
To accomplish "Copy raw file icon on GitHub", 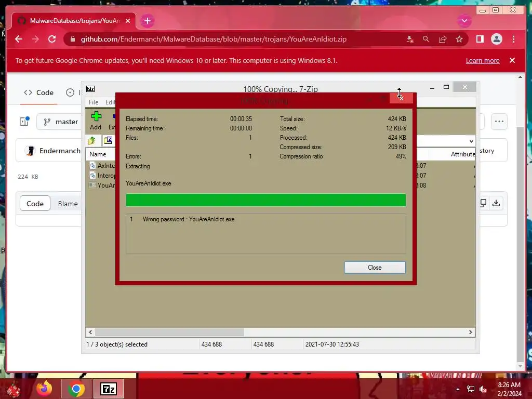I will click(483, 203).
